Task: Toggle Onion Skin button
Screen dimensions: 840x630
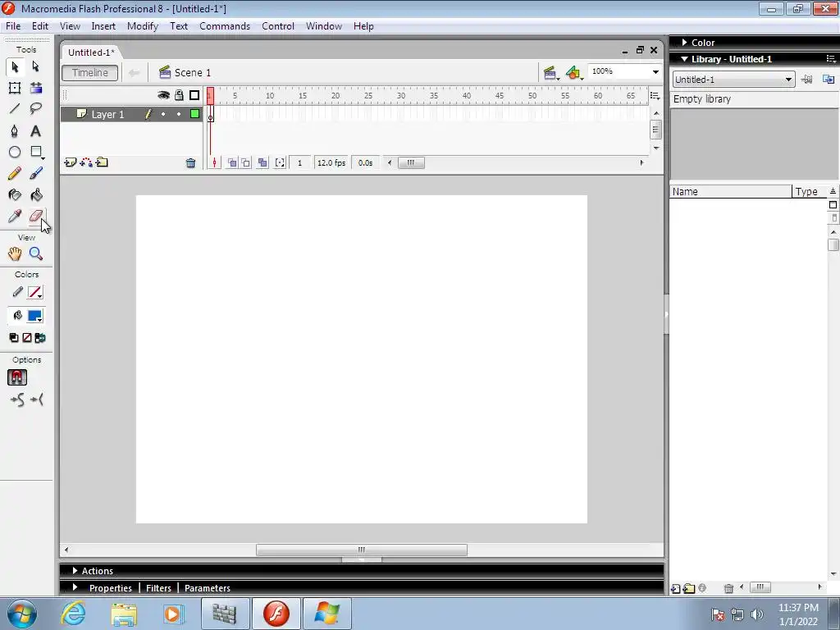Action: click(x=232, y=163)
